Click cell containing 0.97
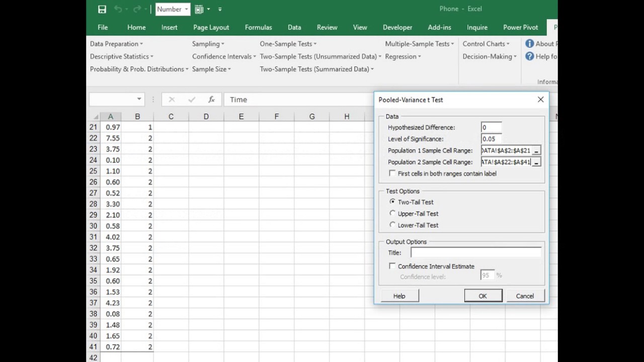The height and width of the screenshot is (362, 644). pyautogui.click(x=111, y=127)
